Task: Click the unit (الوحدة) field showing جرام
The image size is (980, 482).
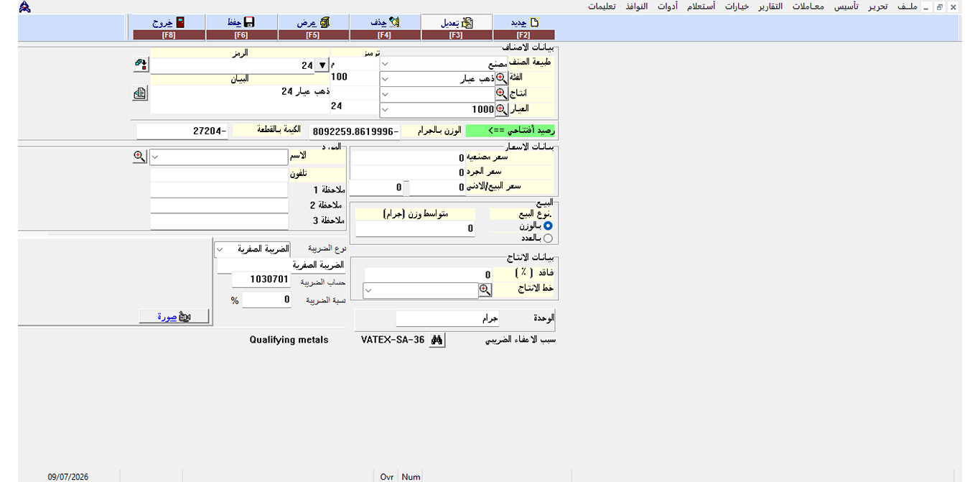Action: [448, 318]
